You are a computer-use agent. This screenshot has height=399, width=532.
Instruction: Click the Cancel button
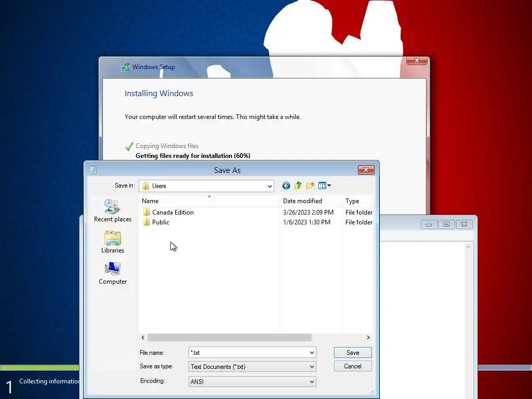click(353, 366)
